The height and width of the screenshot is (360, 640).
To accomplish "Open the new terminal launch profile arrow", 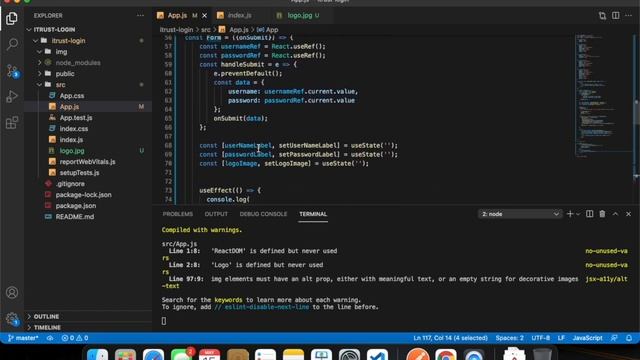I will 578,214.
